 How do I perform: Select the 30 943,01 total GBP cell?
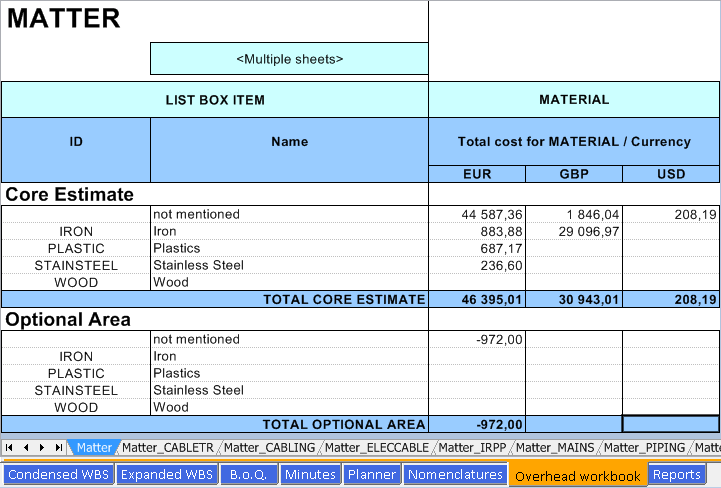574,299
